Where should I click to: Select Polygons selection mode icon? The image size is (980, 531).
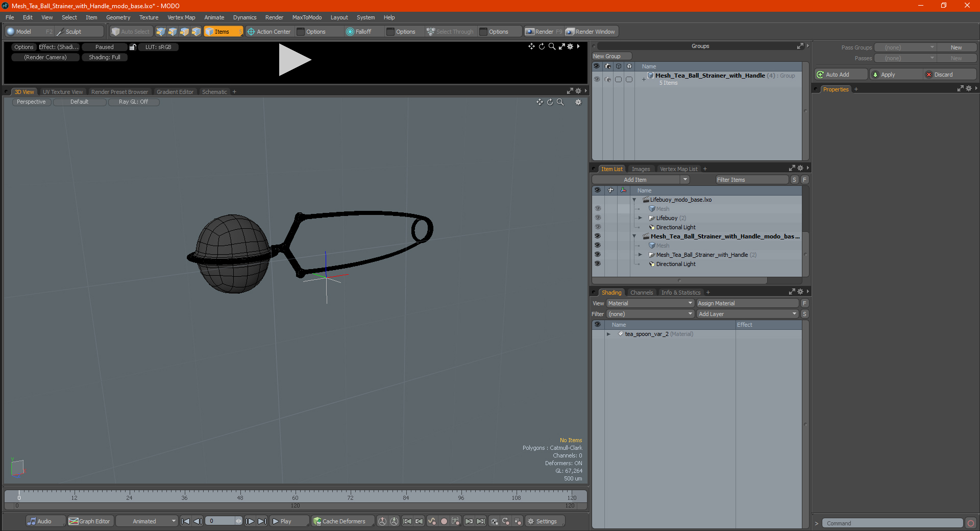[184, 32]
